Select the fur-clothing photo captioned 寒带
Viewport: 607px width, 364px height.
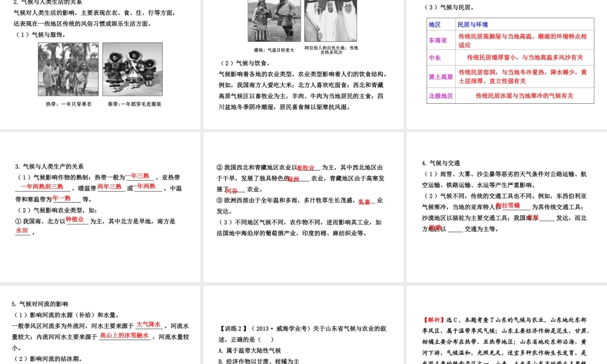pyautogui.click(x=132, y=69)
